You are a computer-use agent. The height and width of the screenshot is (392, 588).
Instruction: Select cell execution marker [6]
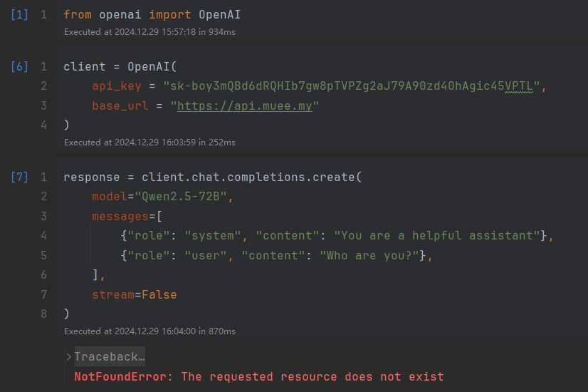pyautogui.click(x=19, y=66)
